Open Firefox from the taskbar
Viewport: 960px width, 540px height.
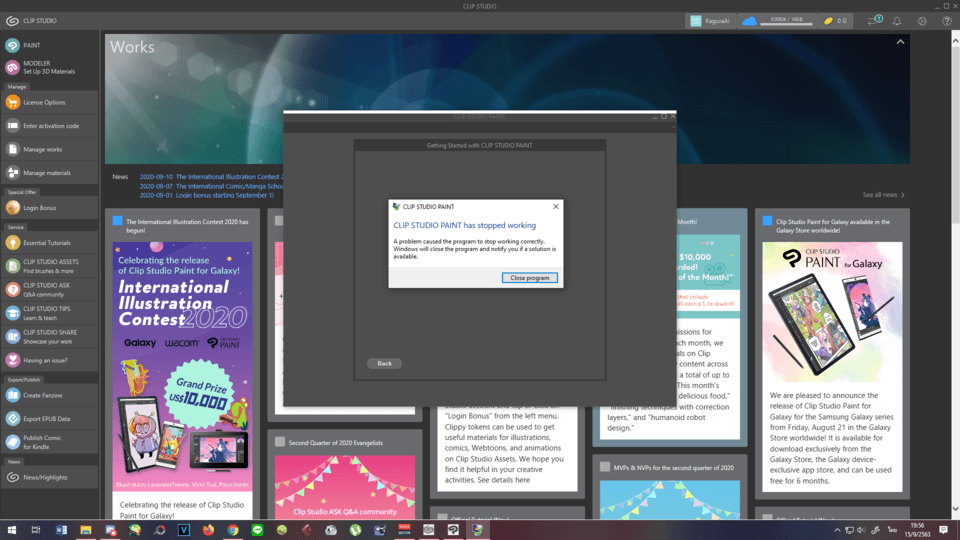209,530
